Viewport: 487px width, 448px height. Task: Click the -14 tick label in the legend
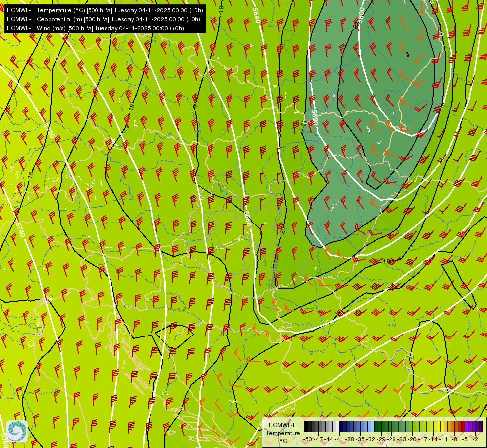[x=433, y=439]
